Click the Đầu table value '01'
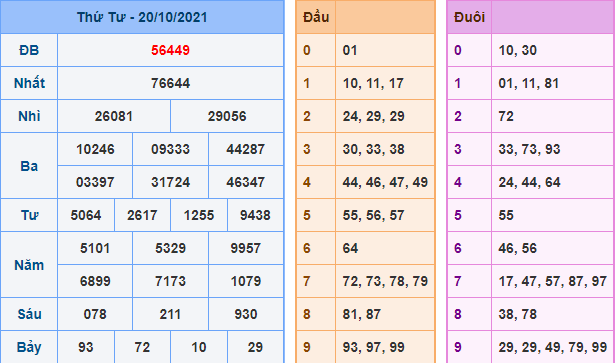The image size is (615, 363). click(x=350, y=50)
